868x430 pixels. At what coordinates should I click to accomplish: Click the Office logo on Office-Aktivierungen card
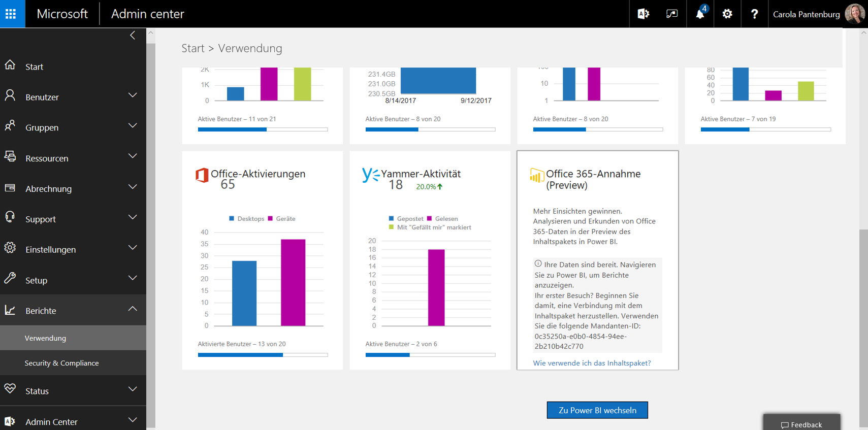point(202,175)
